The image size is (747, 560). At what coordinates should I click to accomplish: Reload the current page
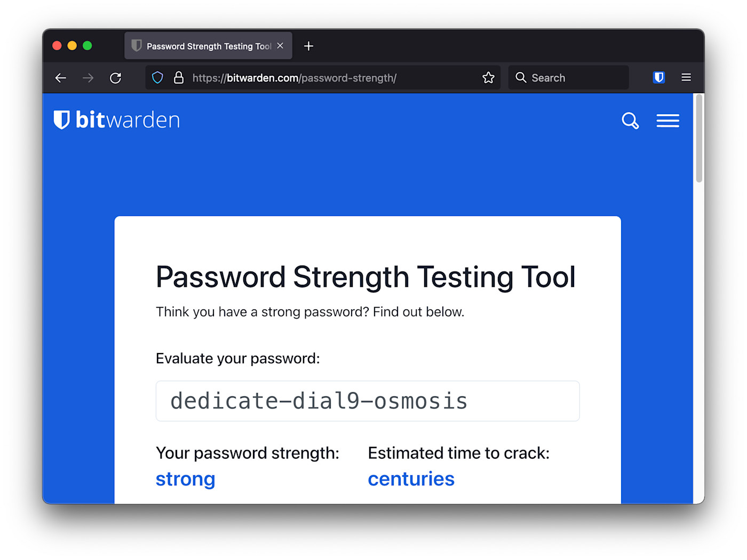116,78
